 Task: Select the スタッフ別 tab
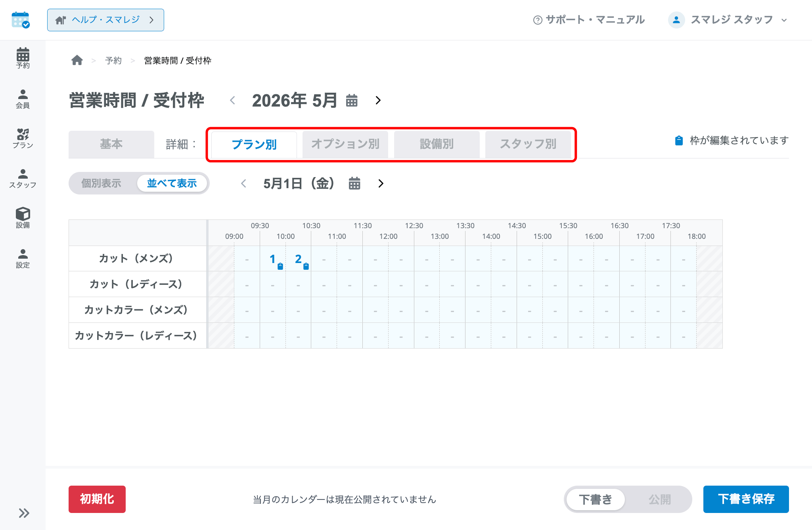click(528, 144)
